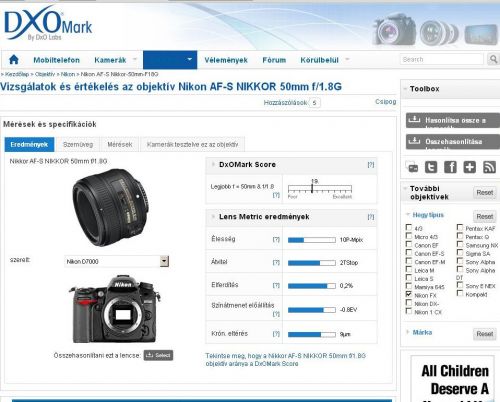Tick the Micro 4/3 checkbox
The height and width of the screenshot is (402, 500).
click(409, 236)
